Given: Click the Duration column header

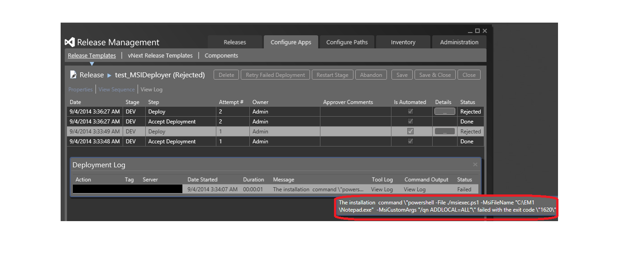Looking at the screenshot, I should click(253, 180).
